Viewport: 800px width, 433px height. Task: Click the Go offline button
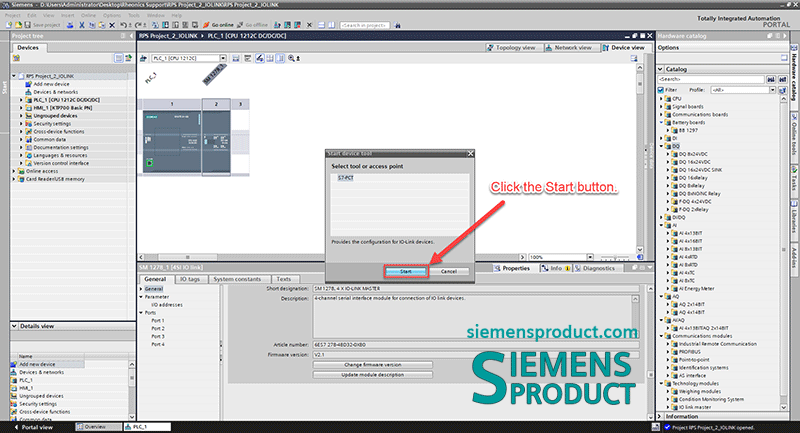click(x=252, y=24)
